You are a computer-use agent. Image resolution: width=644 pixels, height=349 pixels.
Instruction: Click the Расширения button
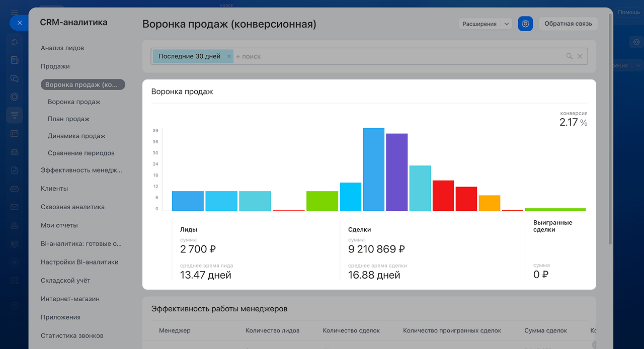(479, 24)
